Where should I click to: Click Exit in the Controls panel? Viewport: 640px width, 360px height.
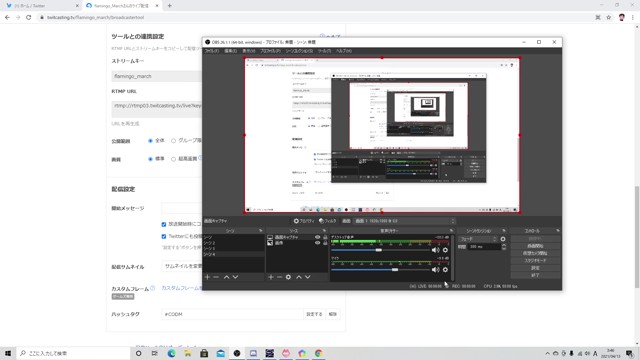535,276
